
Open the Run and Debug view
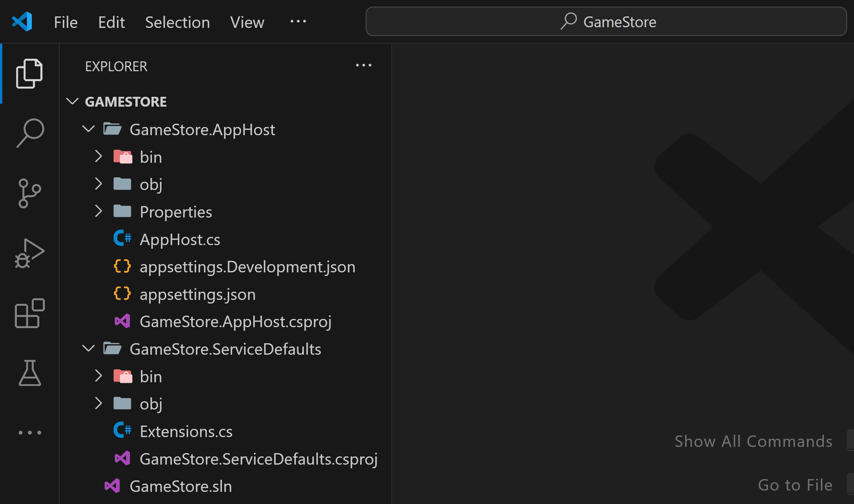(30, 253)
